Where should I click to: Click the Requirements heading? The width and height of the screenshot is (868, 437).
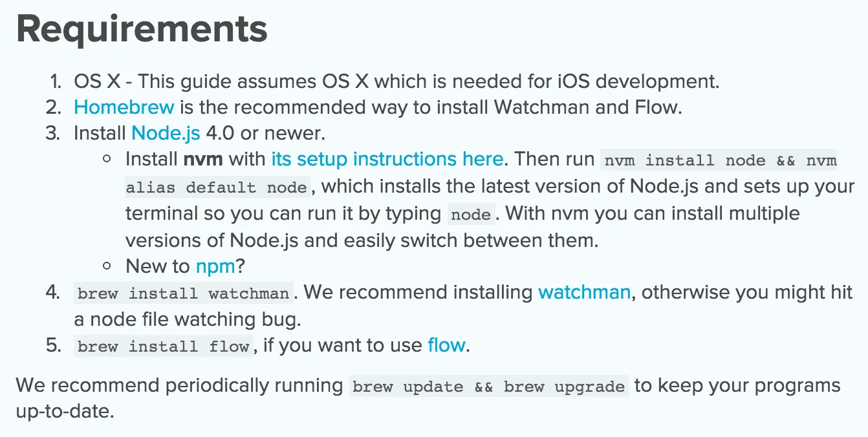click(142, 28)
